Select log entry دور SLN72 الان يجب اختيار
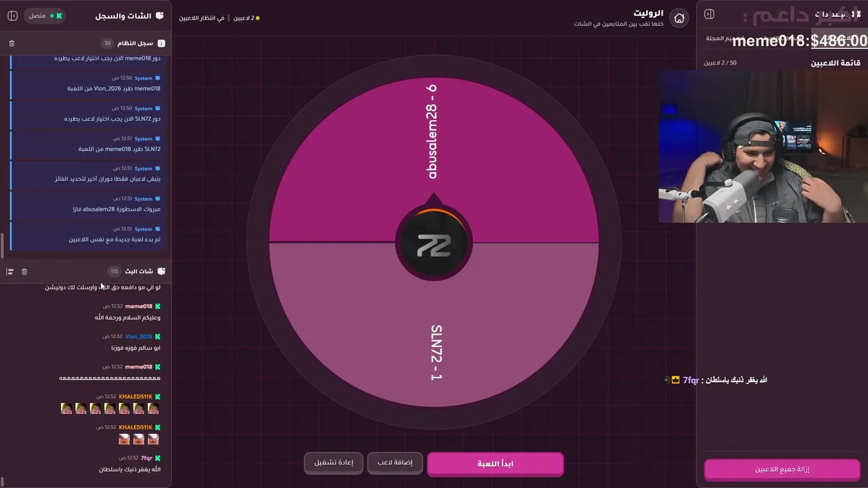 coord(85,114)
